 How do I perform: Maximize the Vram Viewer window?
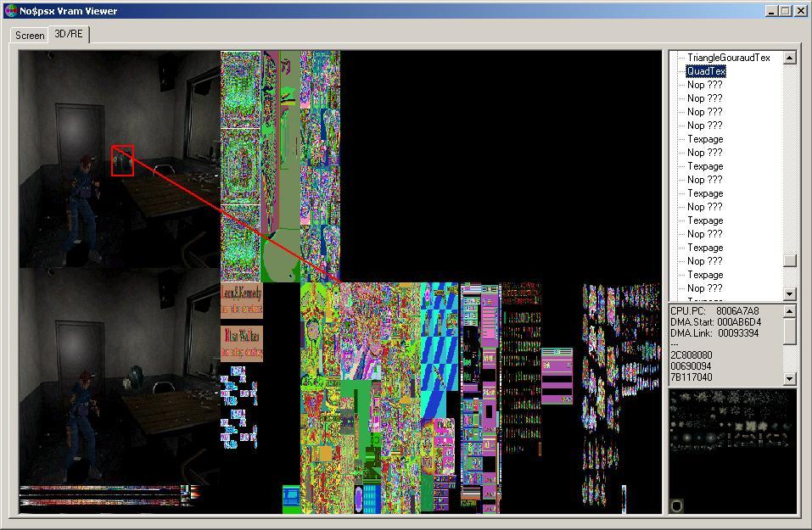[785, 11]
